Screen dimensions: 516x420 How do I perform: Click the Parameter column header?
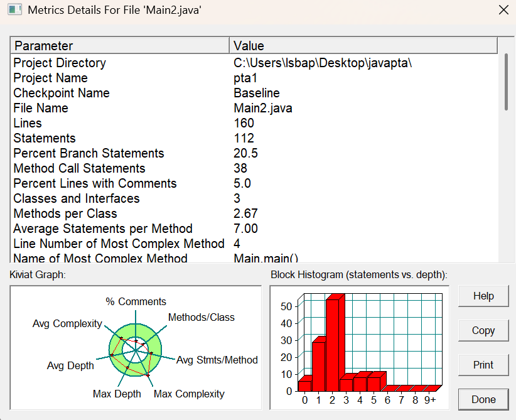[x=120, y=45]
